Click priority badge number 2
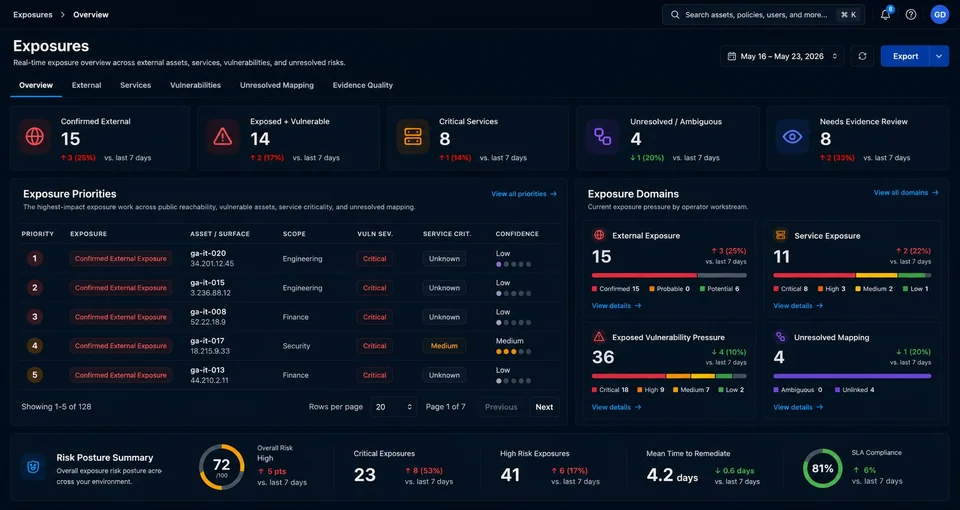This screenshot has height=510, width=960. point(34,288)
